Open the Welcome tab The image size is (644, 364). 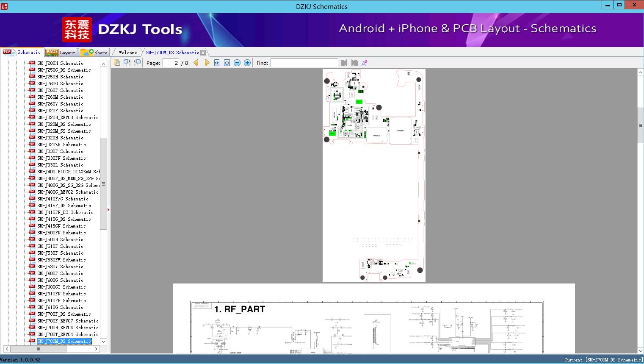(x=127, y=52)
